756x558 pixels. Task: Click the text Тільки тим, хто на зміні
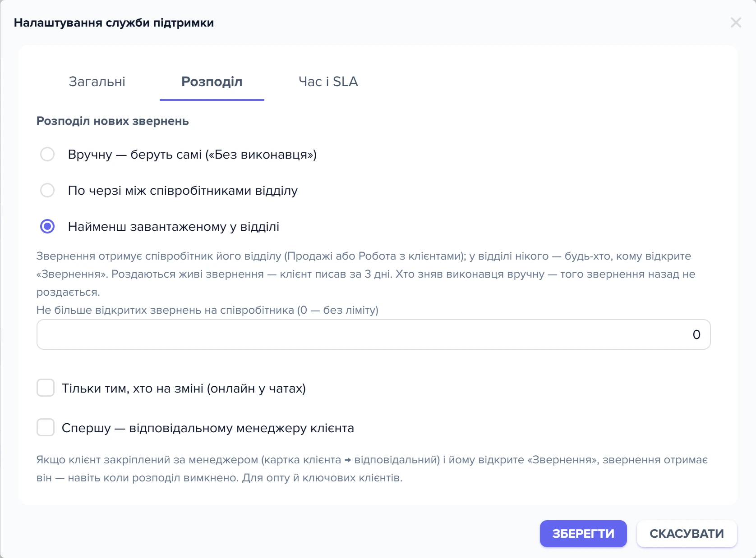[x=184, y=389]
